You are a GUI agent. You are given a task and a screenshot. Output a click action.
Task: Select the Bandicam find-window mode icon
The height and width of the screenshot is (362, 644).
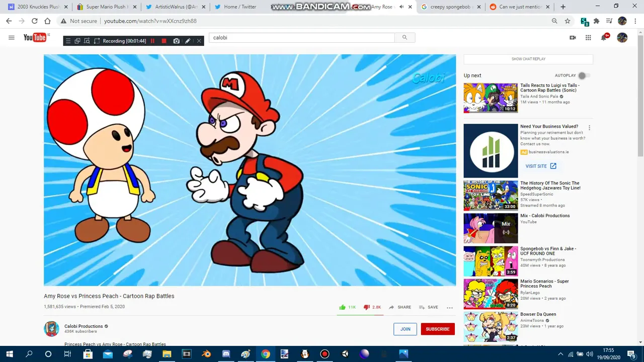87,41
